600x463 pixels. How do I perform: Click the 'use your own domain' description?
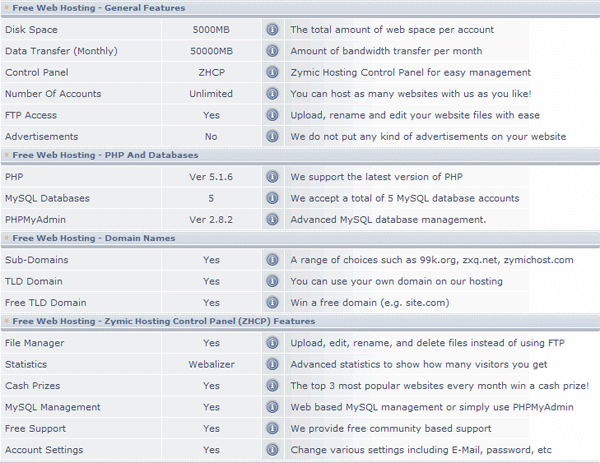[x=396, y=281]
